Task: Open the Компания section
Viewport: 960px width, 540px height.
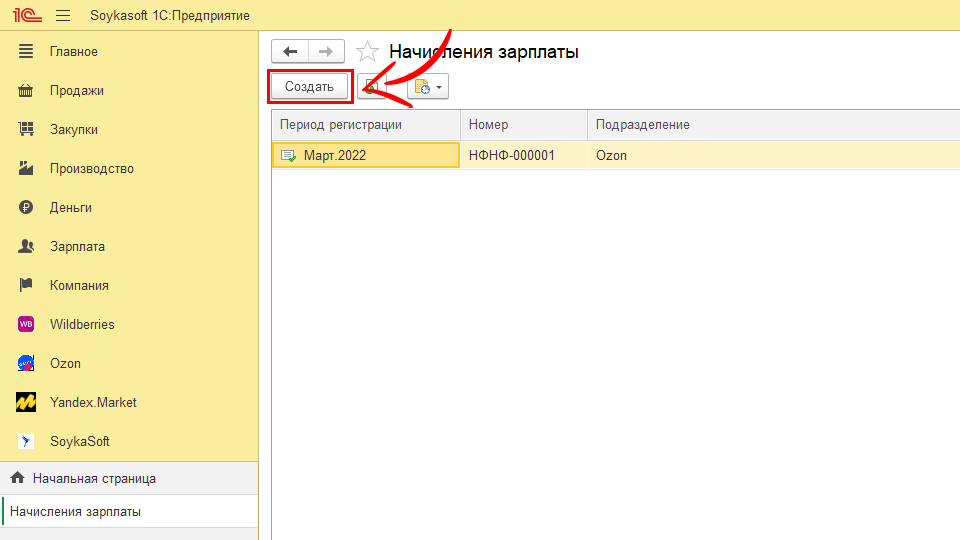Action: coord(79,286)
